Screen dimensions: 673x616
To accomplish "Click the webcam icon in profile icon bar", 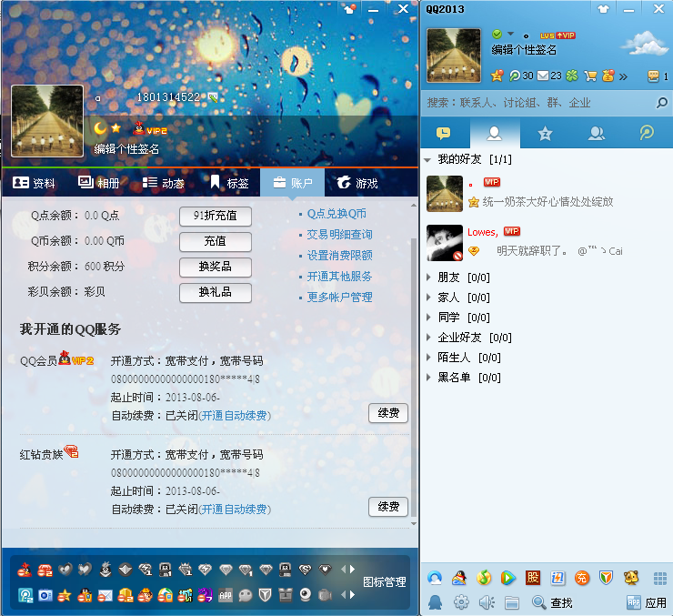I will (x=306, y=595).
